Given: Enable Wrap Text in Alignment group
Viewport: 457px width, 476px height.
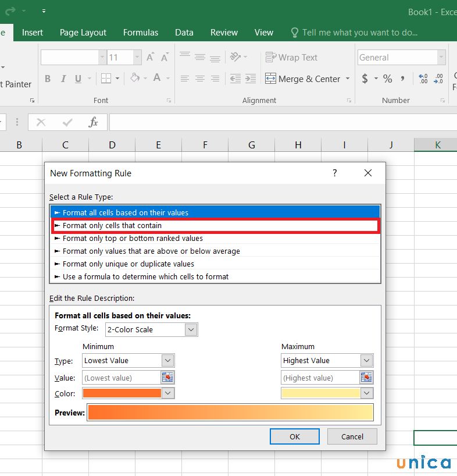Looking at the screenshot, I should click(x=291, y=58).
